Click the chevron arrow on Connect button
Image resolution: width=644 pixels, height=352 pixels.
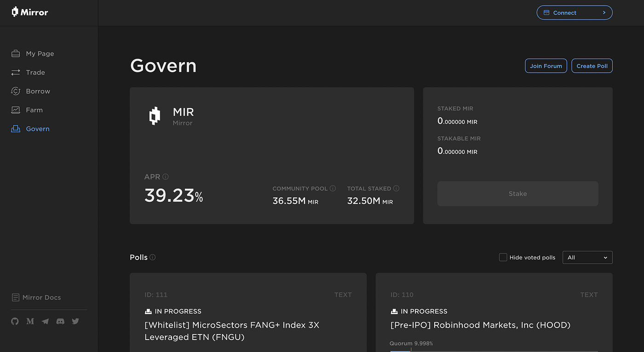click(604, 12)
